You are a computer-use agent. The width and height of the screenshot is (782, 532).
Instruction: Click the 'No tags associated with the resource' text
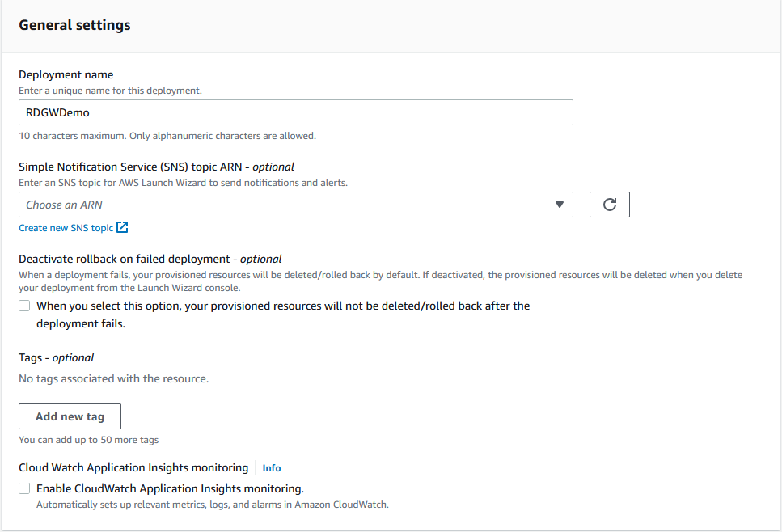pyautogui.click(x=113, y=378)
